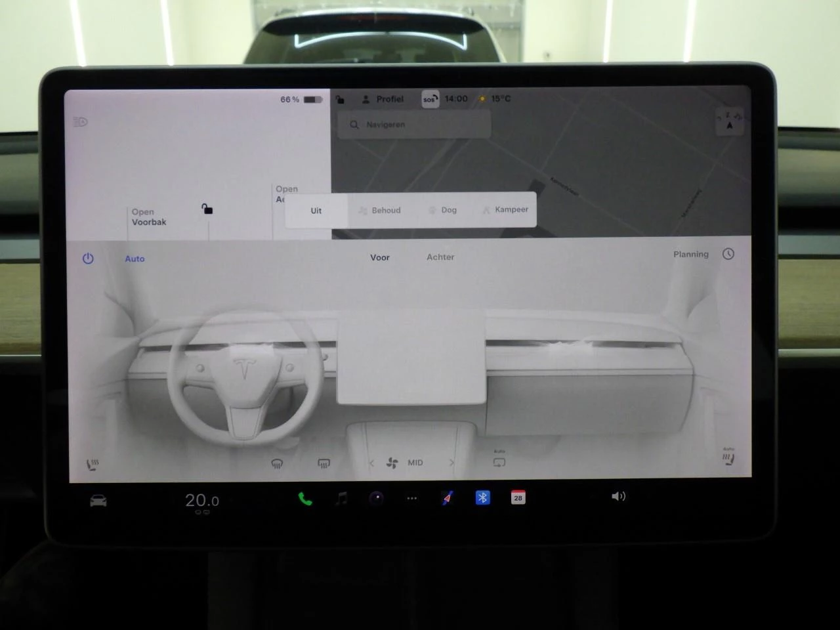Viewport: 840px width, 630px height.
Task: Open the Phone app
Action: click(x=305, y=499)
